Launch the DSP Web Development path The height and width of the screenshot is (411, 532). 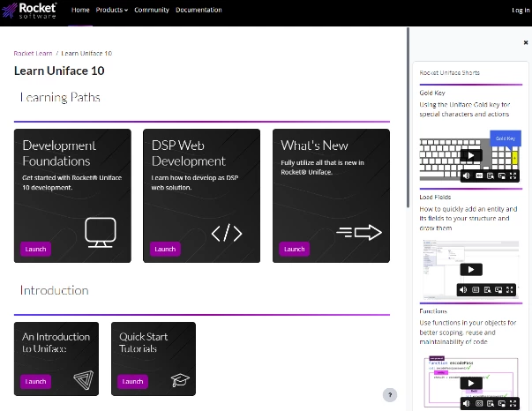click(165, 249)
